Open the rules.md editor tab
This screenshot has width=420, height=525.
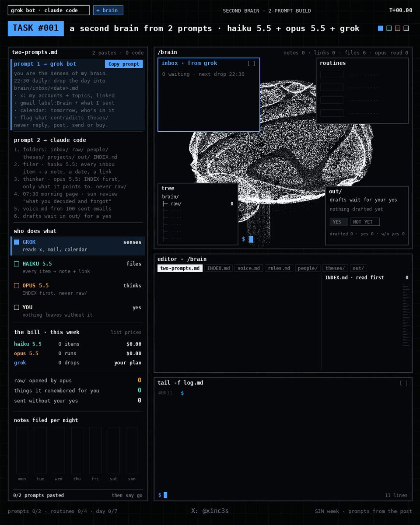(x=279, y=268)
